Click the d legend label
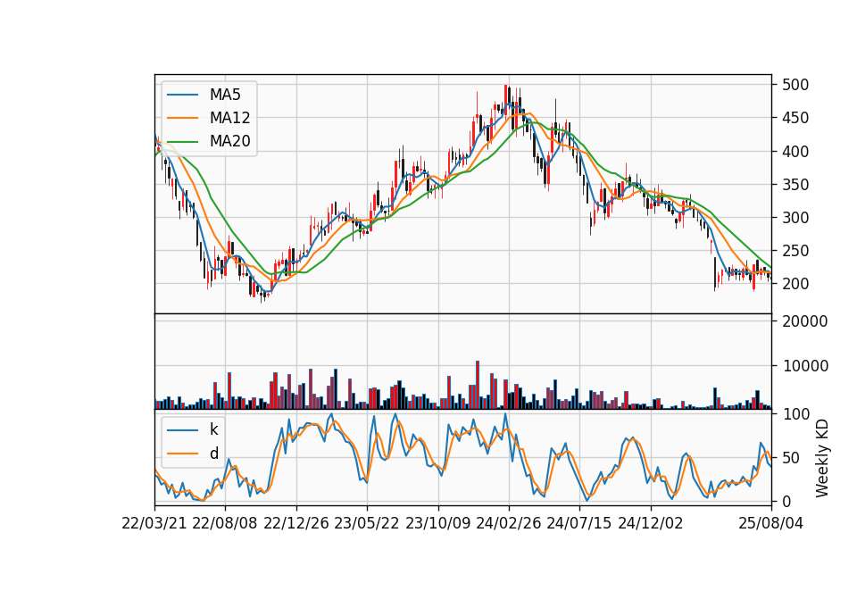Image resolution: width=857 pixels, height=616 pixels. (x=213, y=454)
